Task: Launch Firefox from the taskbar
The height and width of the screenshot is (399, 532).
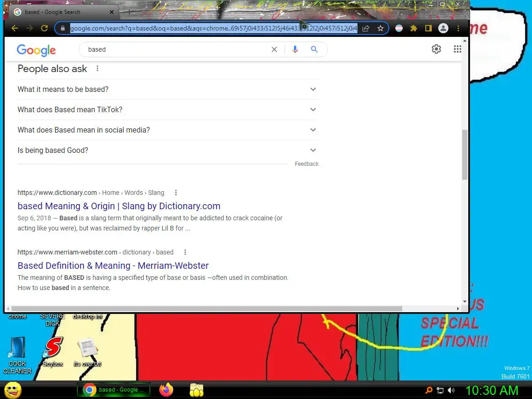Action: click(166, 389)
